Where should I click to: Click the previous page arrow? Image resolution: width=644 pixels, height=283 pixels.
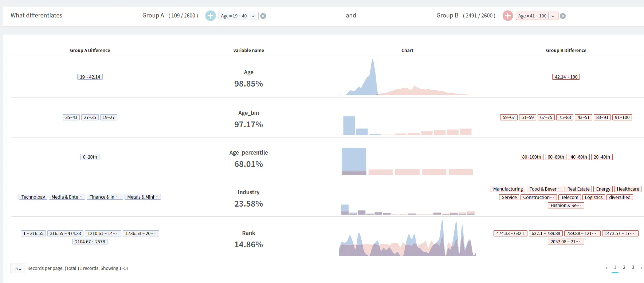coord(606,268)
